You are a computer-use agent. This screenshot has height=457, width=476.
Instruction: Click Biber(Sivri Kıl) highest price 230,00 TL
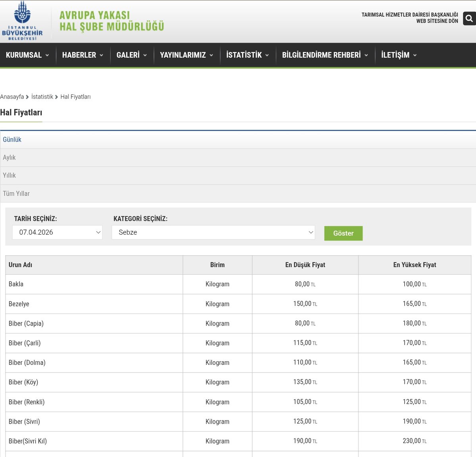click(x=415, y=441)
